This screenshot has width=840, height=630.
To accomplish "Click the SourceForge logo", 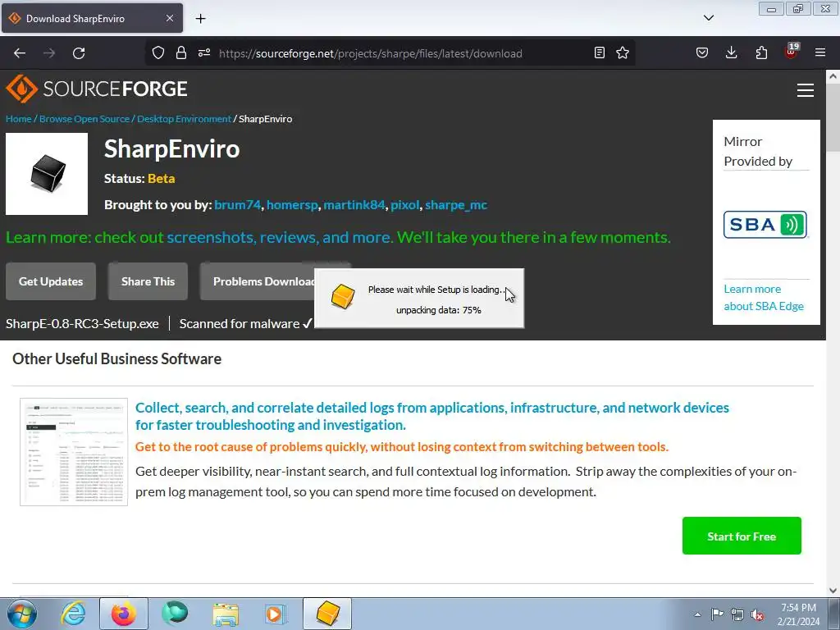I will point(97,89).
